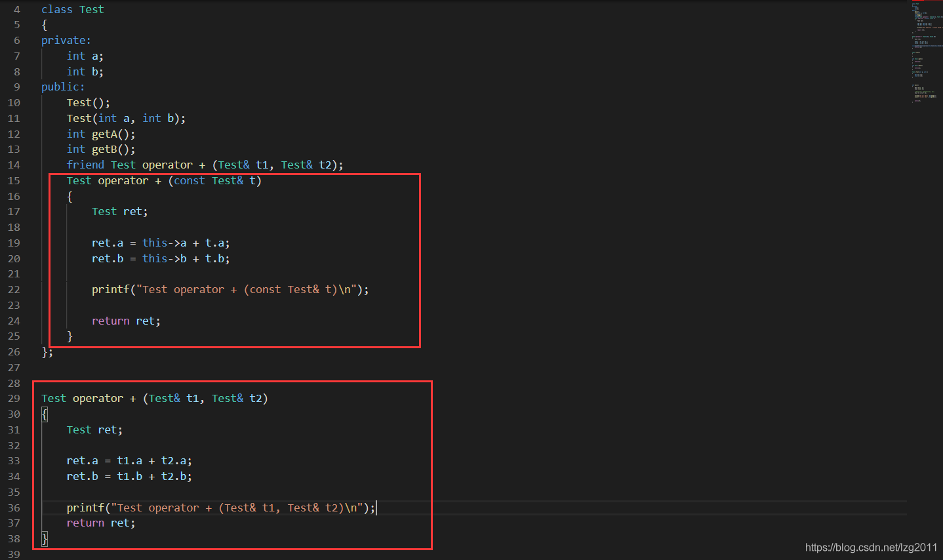This screenshot has height=560, width=943.
Task: Click 'ret.b = t1.b + t2.b;' statement
Action: (129, 477)
